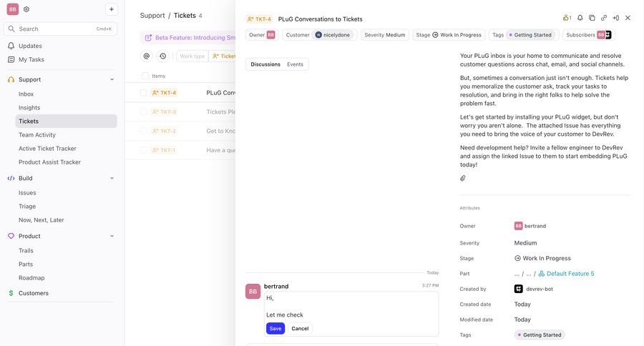Viewport: 644px width, 346px height.
Task: Change Stage Work In Progress chip
Action: (x=449, y=35)
